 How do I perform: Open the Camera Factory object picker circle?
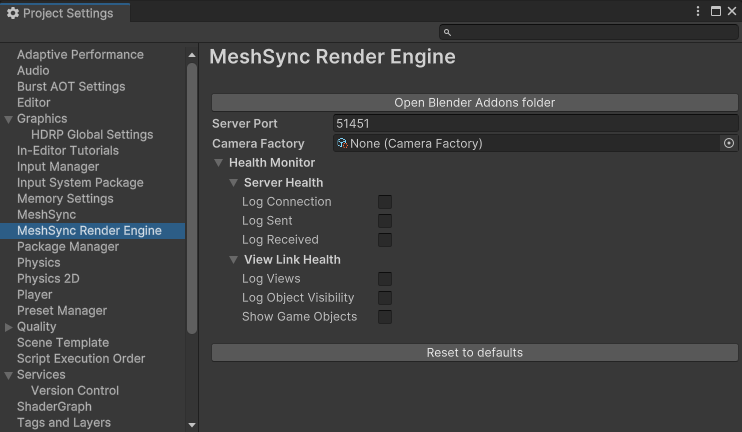point(729,143)
